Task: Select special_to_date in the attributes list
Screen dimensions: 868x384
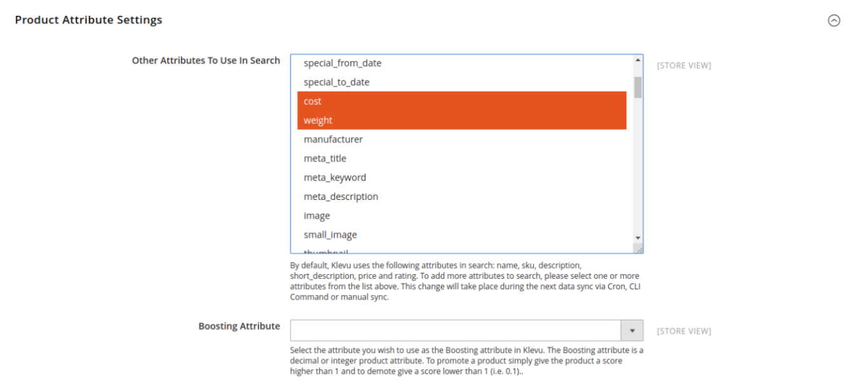Action: point(462,83)
